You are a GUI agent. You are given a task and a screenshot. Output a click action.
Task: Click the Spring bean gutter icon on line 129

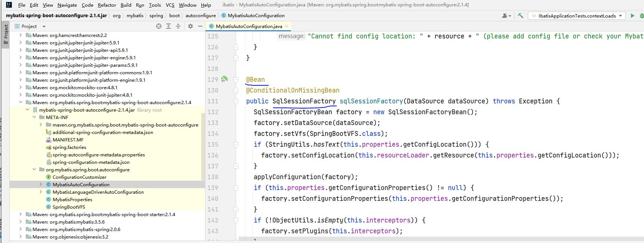pos(224,79)
